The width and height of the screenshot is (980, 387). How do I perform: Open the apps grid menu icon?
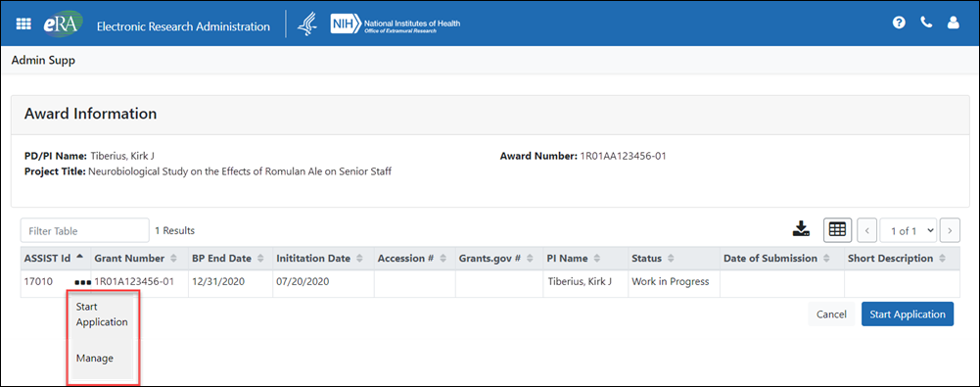point(23,24)
